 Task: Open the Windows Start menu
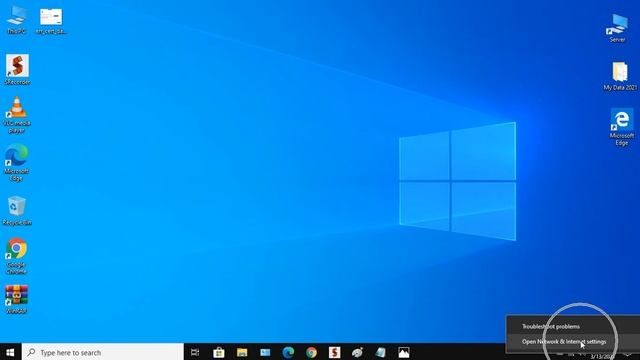point(11,352)
